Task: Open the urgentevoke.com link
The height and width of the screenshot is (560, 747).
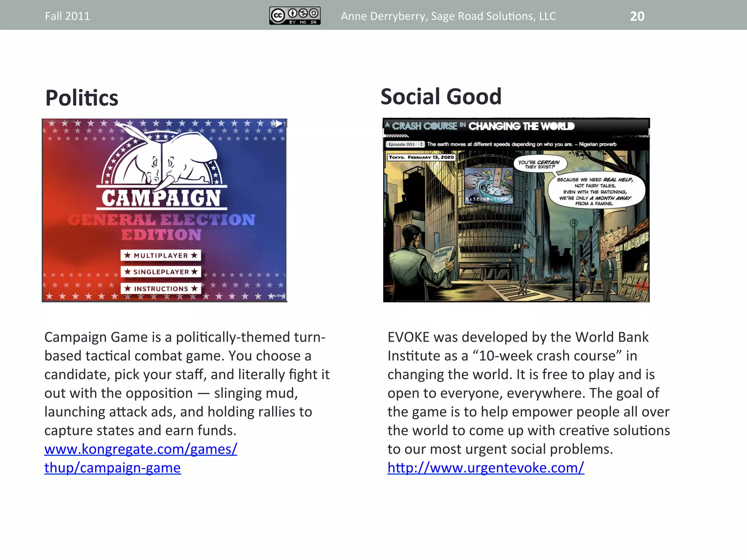Action: (486, 468)
